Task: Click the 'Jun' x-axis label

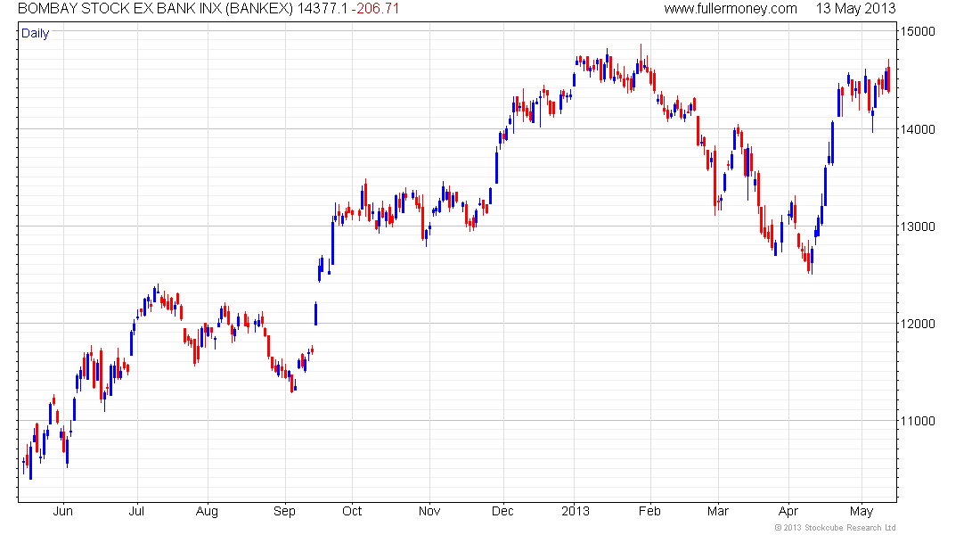Action: [x=62, y=511]
